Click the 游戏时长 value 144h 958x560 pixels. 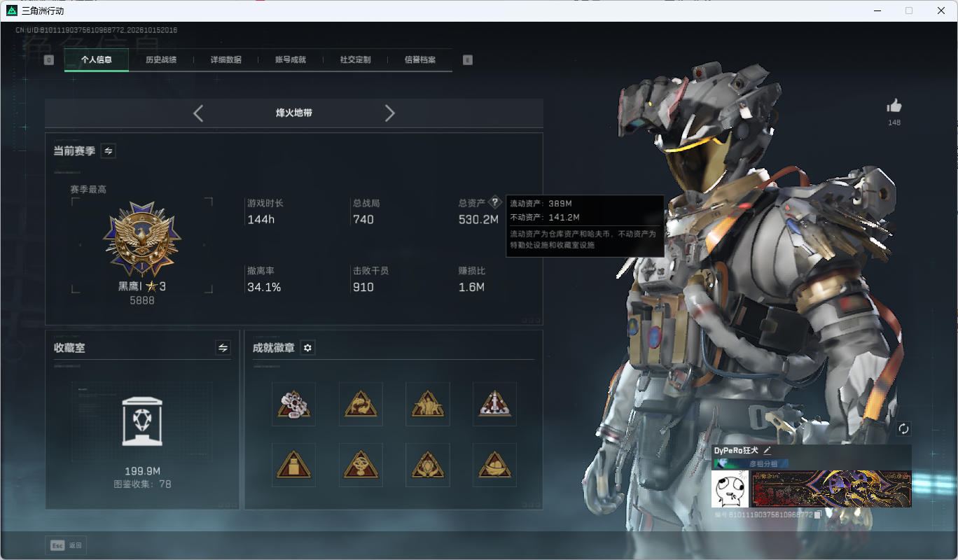[x=261, y=220]
